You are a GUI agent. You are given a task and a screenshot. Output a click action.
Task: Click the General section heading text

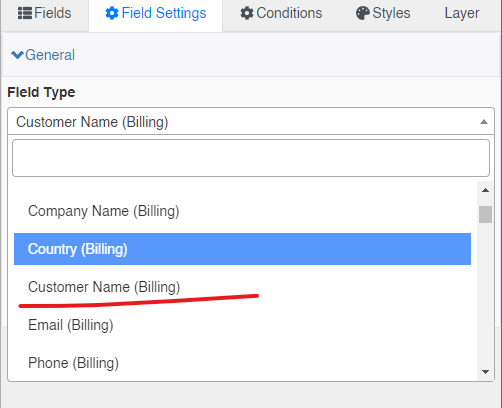tap(50, 55)
